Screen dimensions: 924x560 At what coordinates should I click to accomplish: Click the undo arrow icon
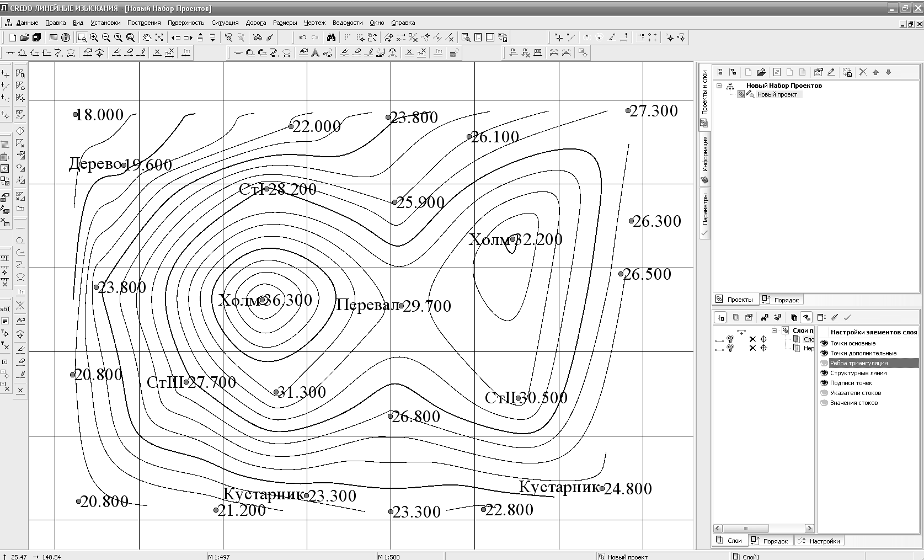point(302,38)
